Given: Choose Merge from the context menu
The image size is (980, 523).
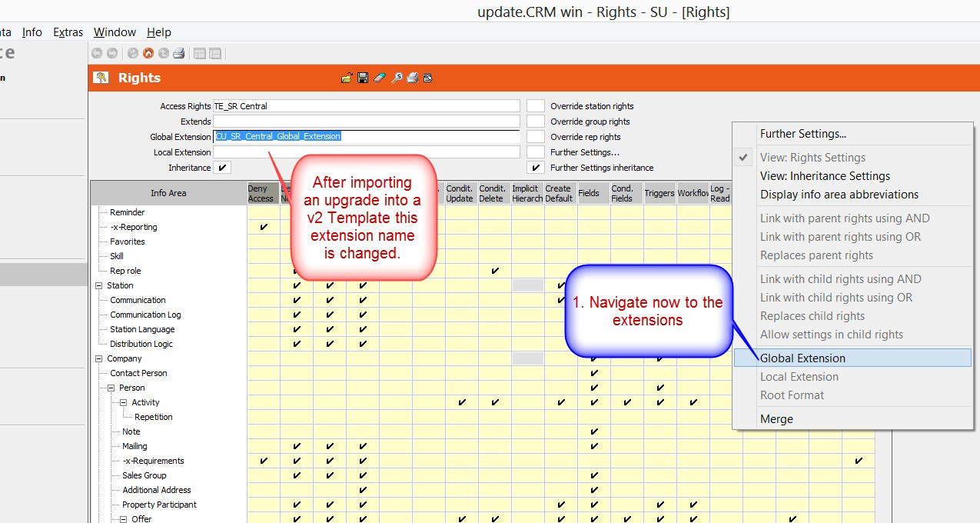Looking at the screenshot, I should coord(776,419).
